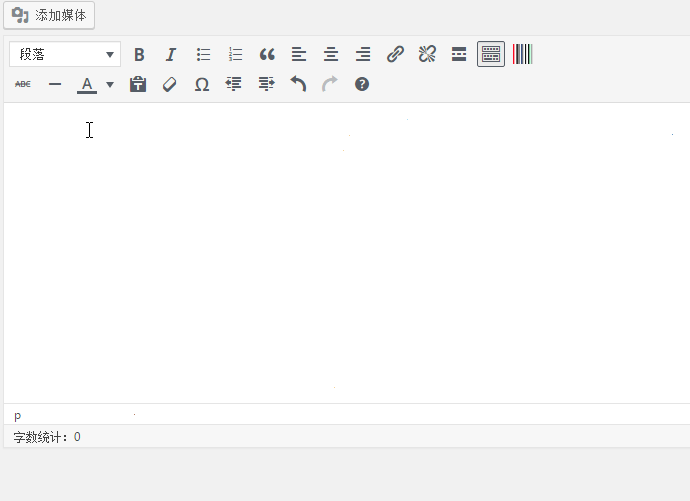
Task: Align text to the right
Action: (363, 54)
